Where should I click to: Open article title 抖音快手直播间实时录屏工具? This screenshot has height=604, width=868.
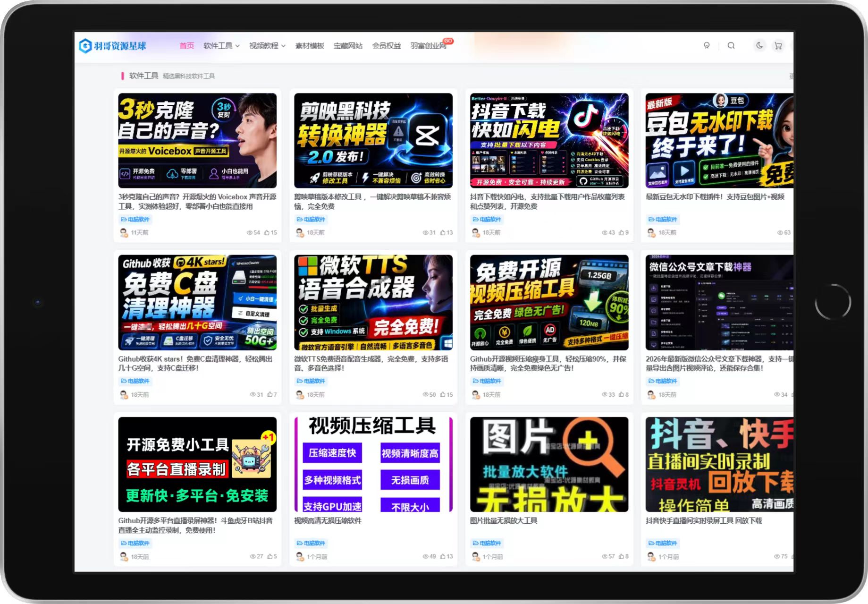pos(704,520)
